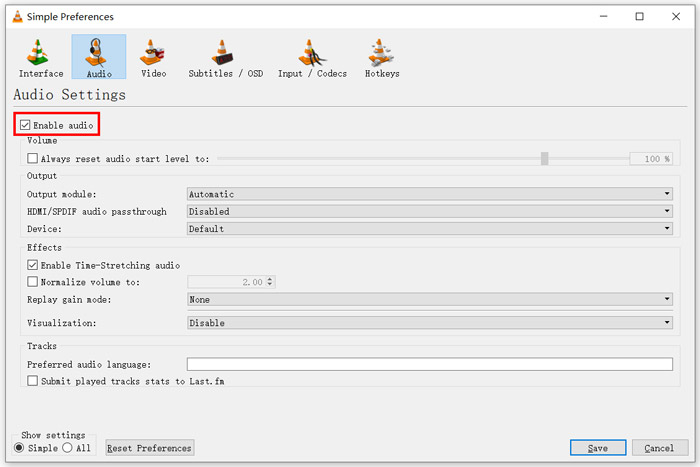Screen dimensions: 700x467
Task: Disable Time-Stretching audio checkbox
Action: (x=32, y=265)
